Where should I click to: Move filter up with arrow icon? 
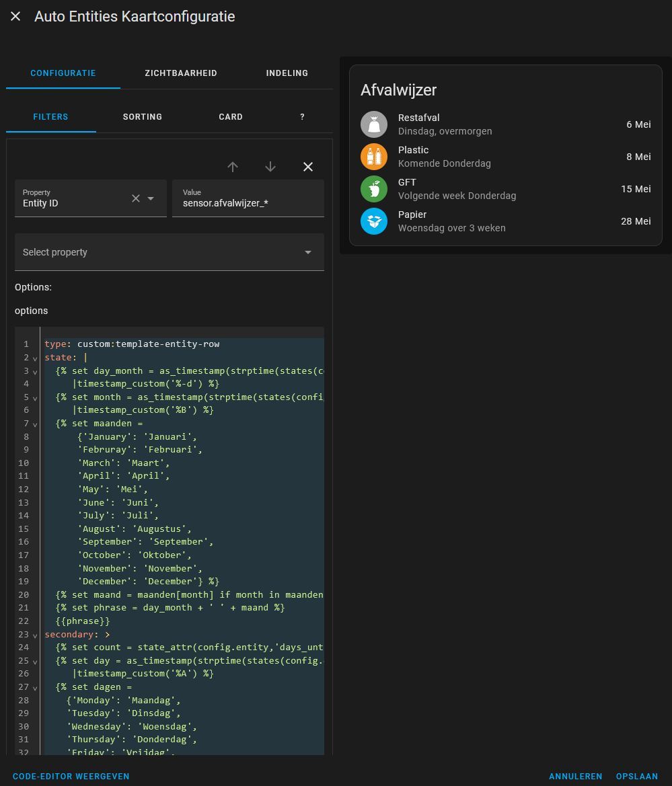[x=233, y=167]
